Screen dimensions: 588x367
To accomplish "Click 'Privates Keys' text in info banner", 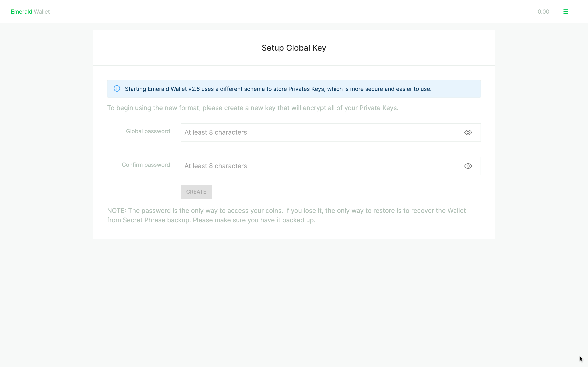I will pos(306,89).
